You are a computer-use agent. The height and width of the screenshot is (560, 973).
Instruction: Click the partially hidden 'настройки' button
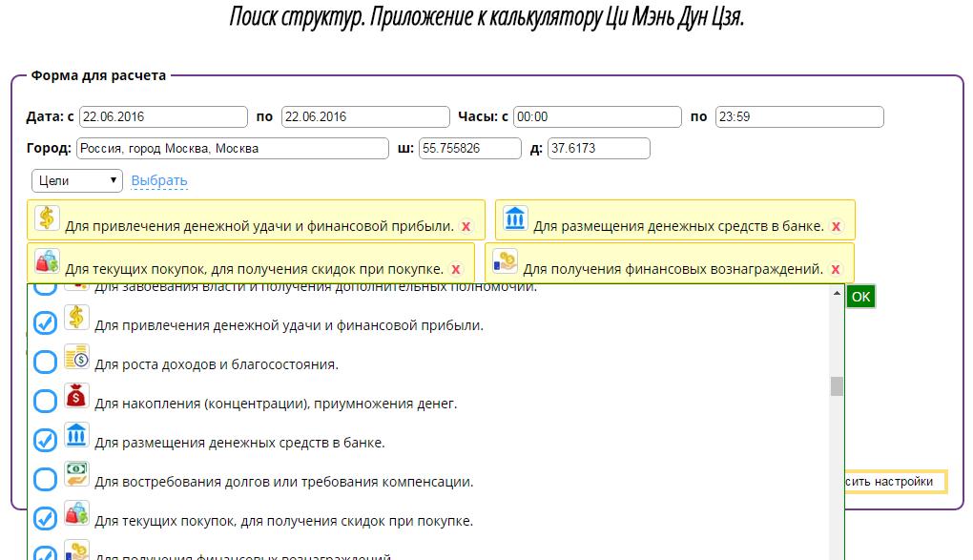pyautogui.click(x=896, y=482)
